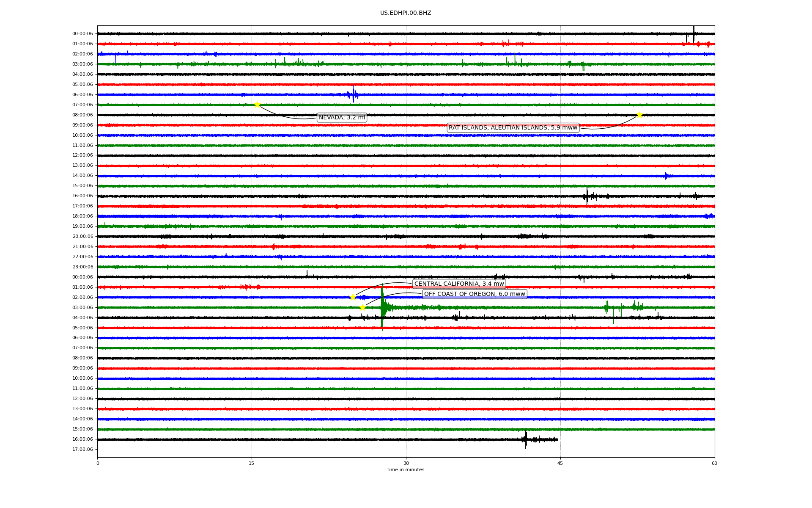Click the CENTRAL CALIFORNIA 3.4 mw label
This screenshot has height=508, width=812.
pos(459,284)
